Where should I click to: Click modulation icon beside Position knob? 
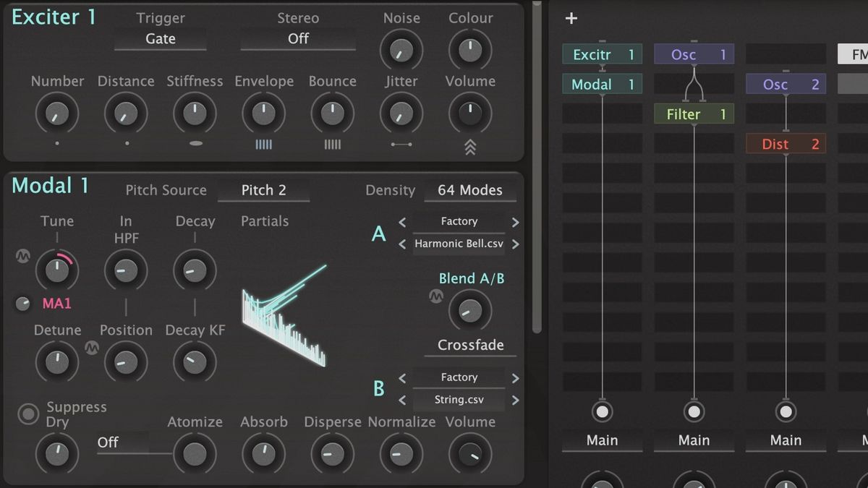92,348
